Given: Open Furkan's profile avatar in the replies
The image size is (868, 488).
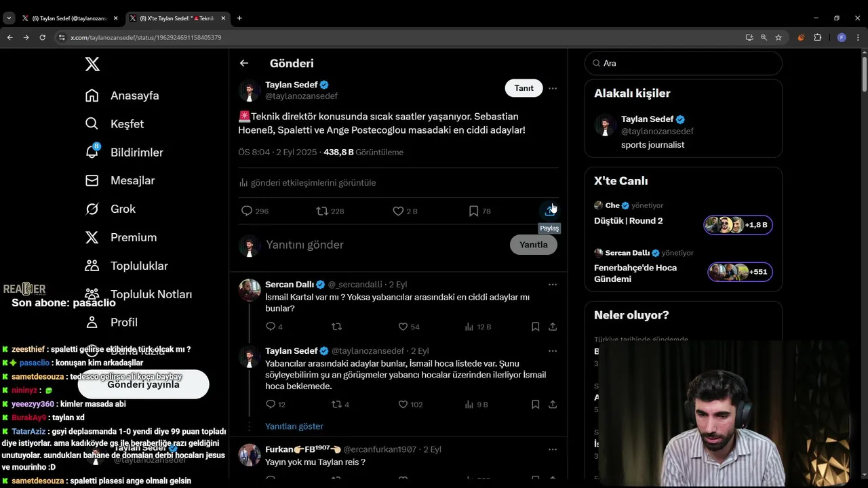Looking at the screenshot, I should coord(250,455).
